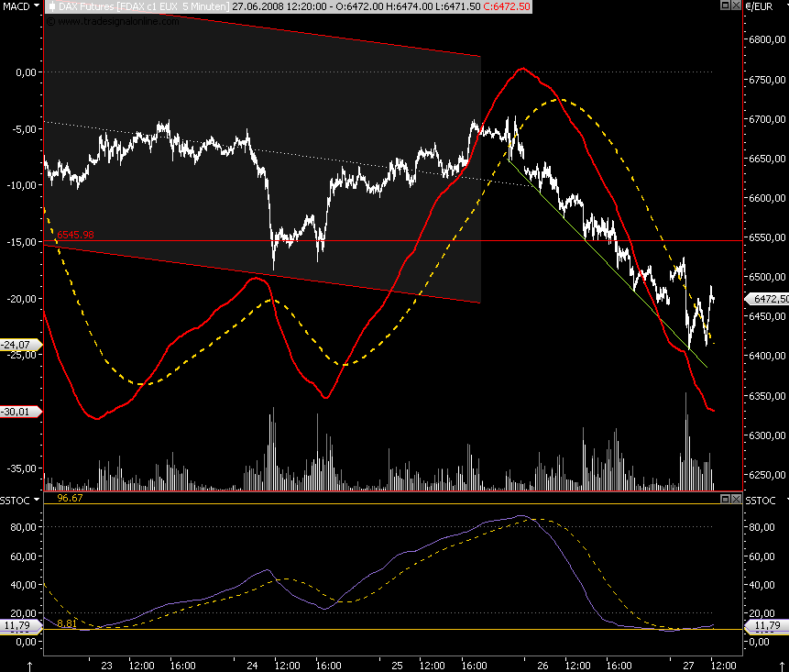Click the last price marker 6472,50
789x672 pixels.
(767, 299)
